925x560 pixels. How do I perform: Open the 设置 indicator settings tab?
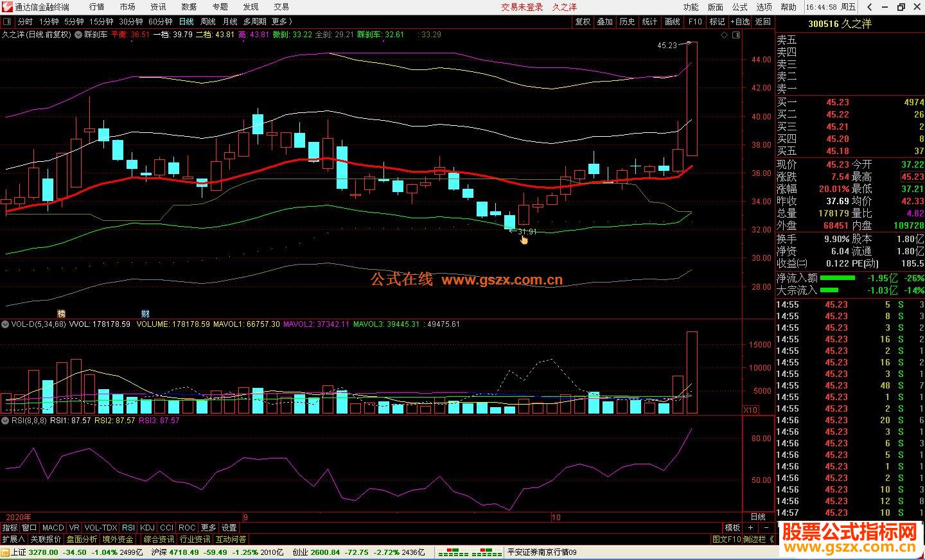(229, 528)
